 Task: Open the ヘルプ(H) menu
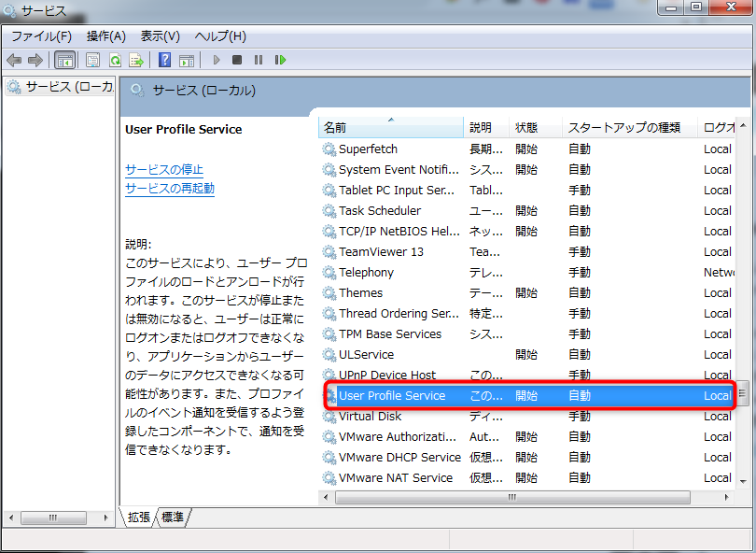[220, 36]
